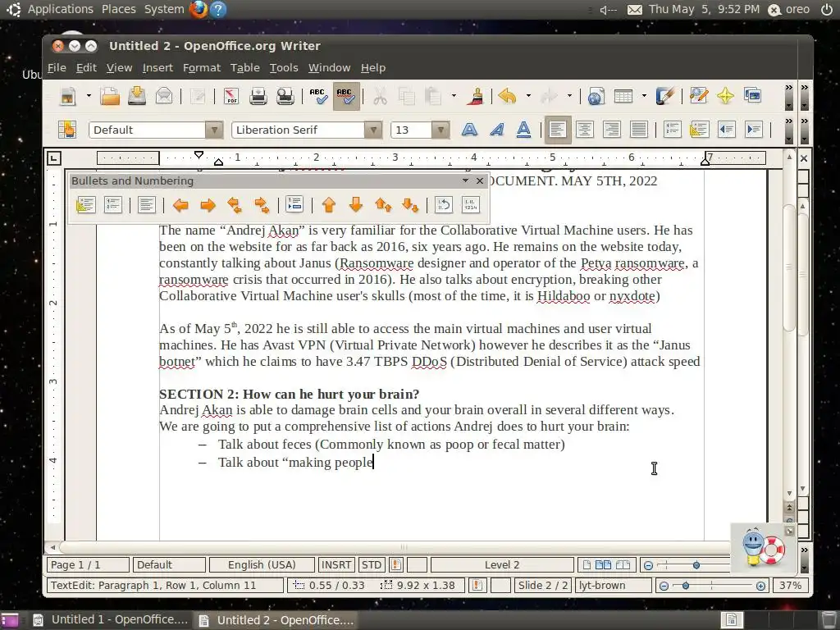Move list item up
840x630 pixels.
[329, 205]
